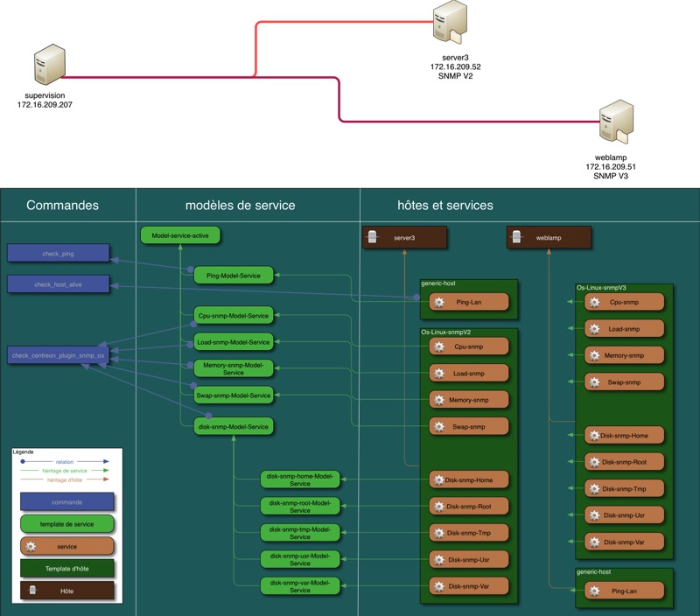Click the check_centreon_plugin_snmp_os command box

(59, 355)
